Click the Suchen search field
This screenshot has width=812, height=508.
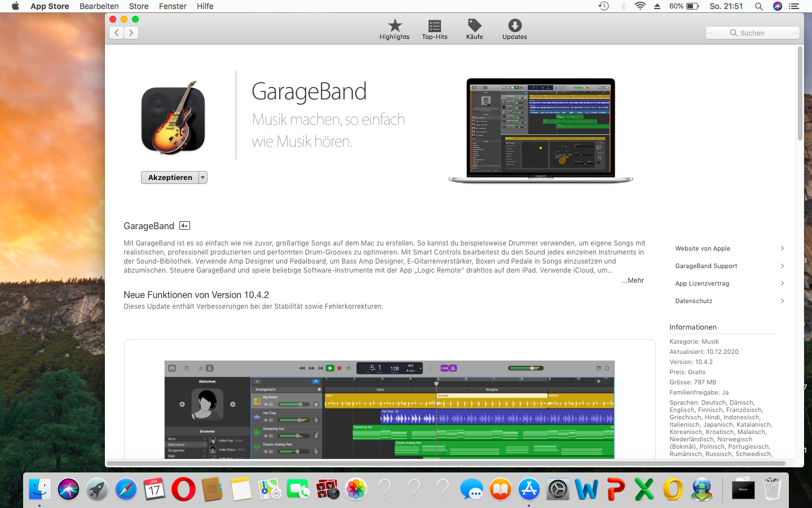point(753,33)
